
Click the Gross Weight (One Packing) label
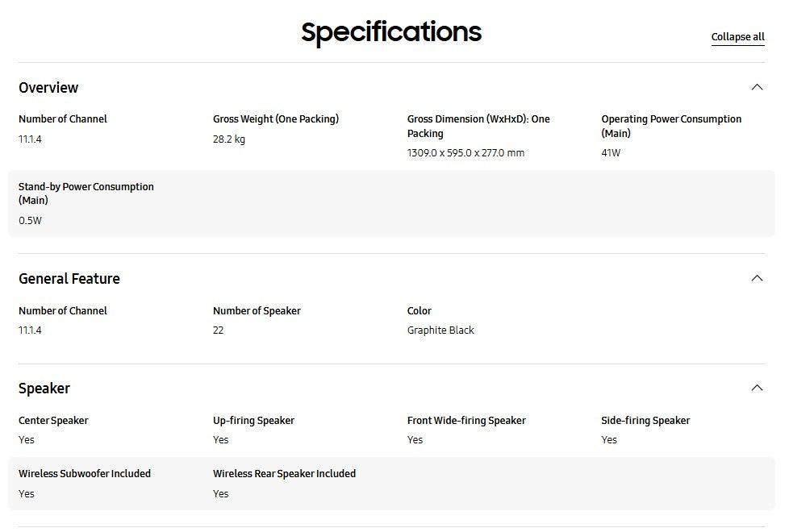tap(276, 119)
